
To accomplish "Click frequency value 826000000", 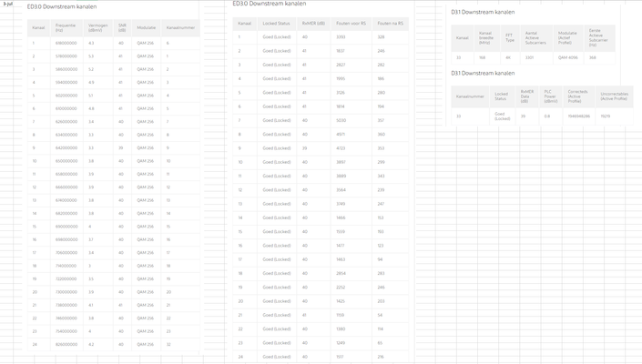I will pyautogui.click(x=66, y=344).
